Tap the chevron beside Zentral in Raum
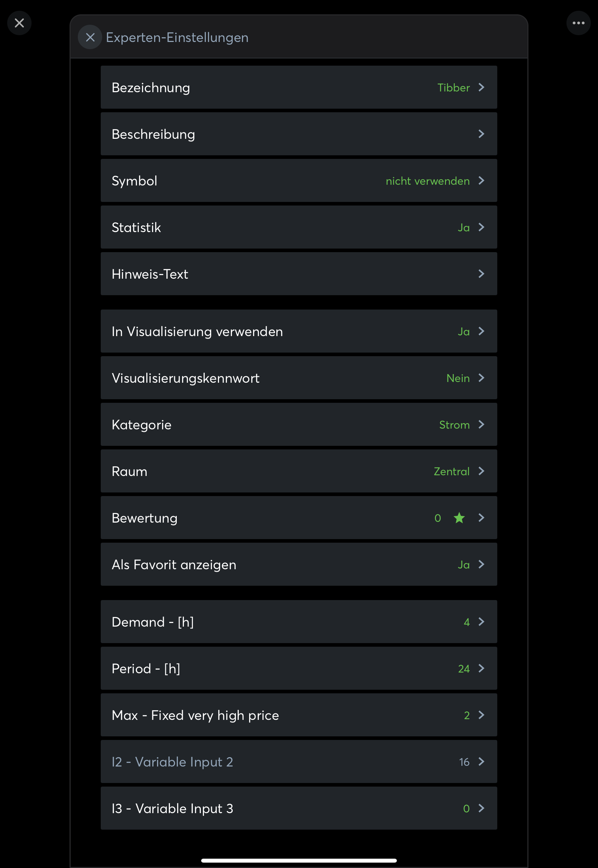Screen dimensions: 598x868 pos(481,471)
